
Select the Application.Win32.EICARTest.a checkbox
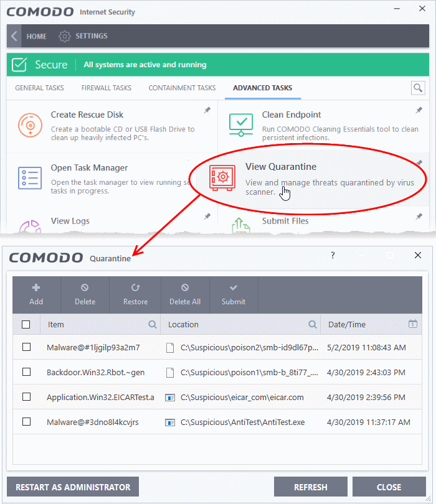(26, 396)
